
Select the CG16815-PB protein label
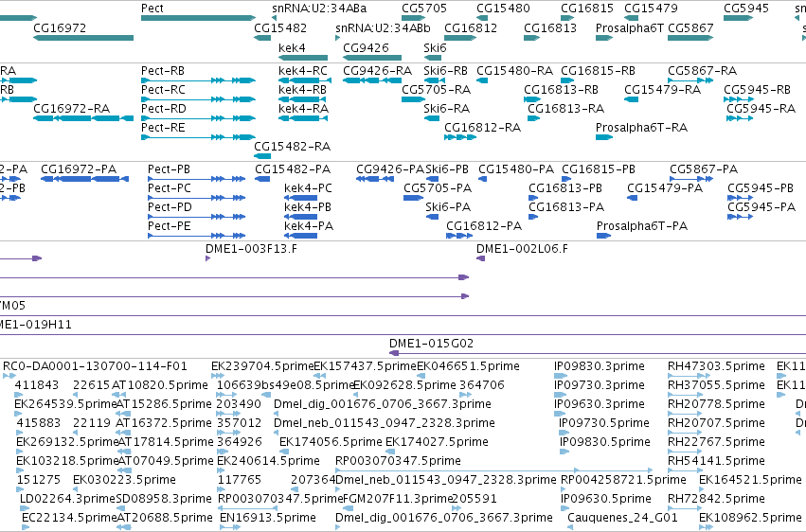(x=599, y=168)
